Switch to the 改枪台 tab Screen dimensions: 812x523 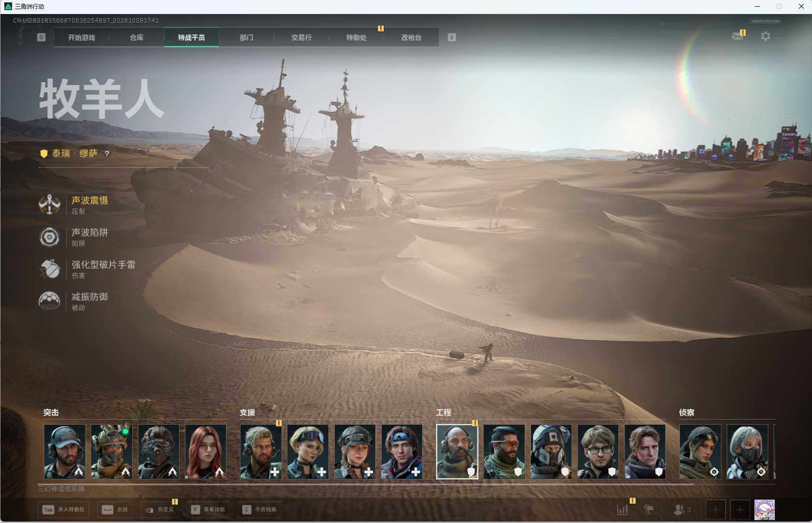click(x=411, y=37)
